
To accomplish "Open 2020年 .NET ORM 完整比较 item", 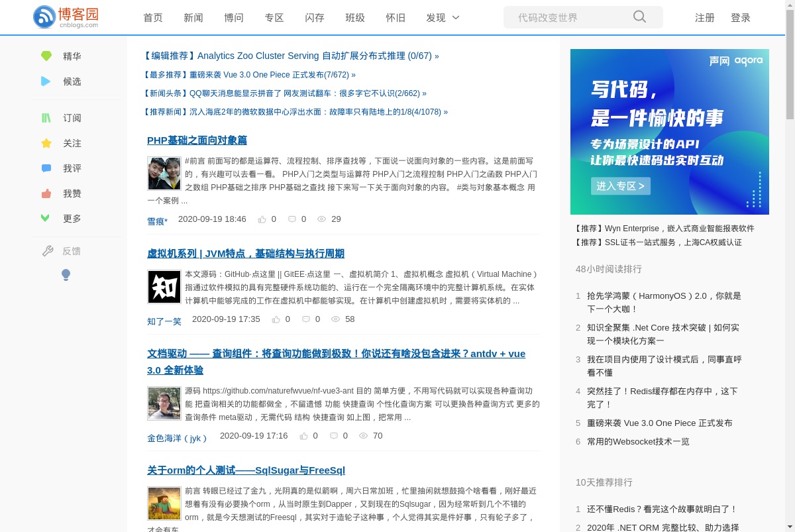I will coord(663,527).
